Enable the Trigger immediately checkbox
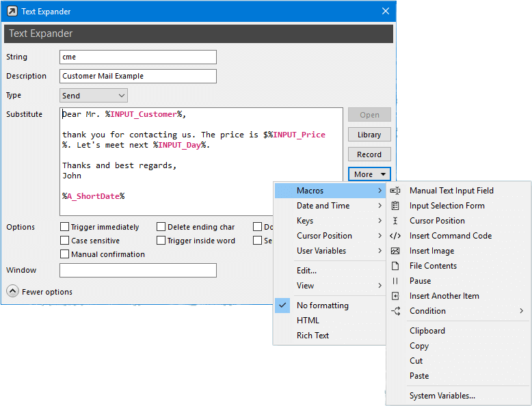532x406 pixels. tap(65, 227)
